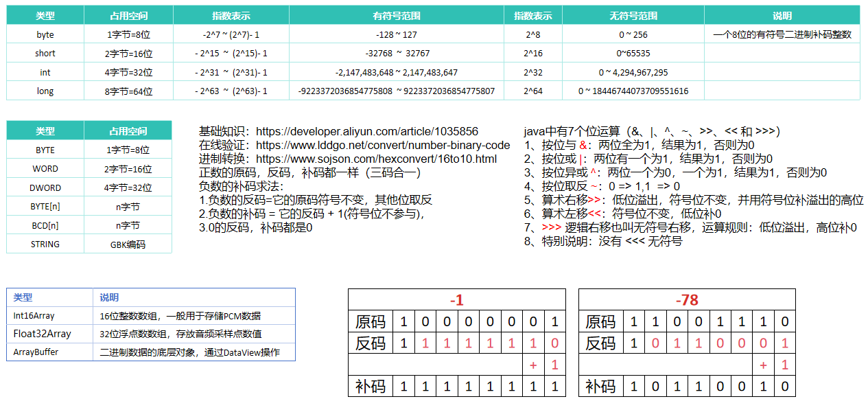Select the STRING cell
Viewport: 868px width, 410px height.
(45, 244)
